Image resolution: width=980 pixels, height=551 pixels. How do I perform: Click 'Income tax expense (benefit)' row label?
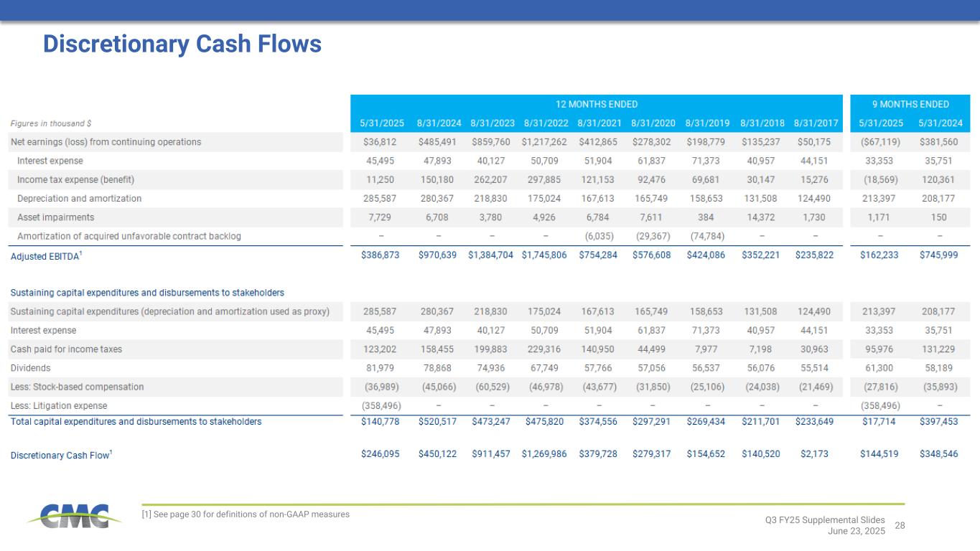(76, 179)
